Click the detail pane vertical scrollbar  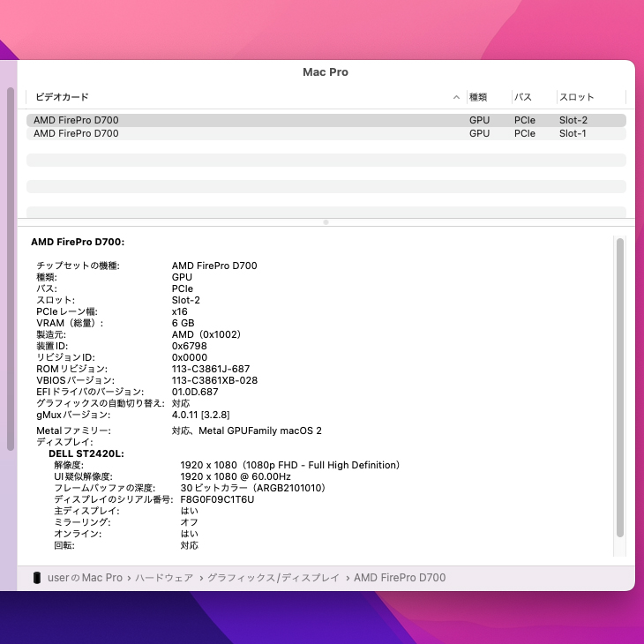[620, 388]
